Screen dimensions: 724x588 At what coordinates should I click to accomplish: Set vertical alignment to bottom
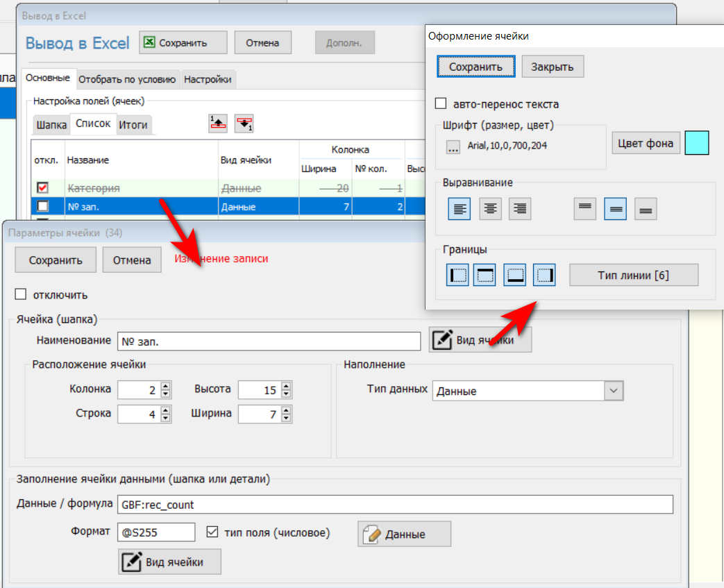tap(646, 208)
